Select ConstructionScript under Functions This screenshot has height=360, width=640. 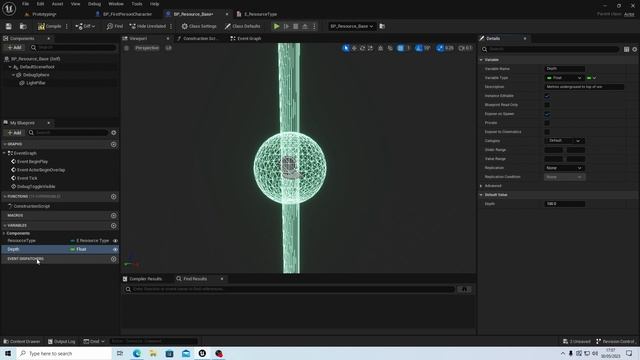coord(32,206)
